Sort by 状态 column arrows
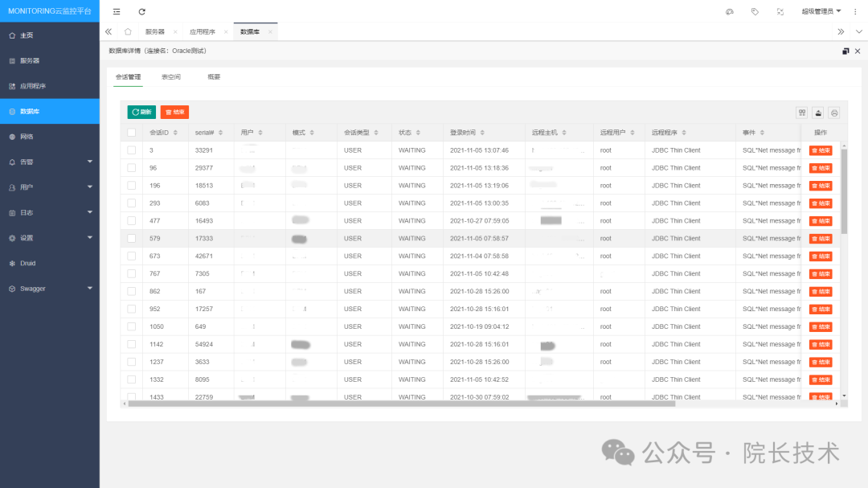This screenshot has height=488, width=868. pos(418,133)
